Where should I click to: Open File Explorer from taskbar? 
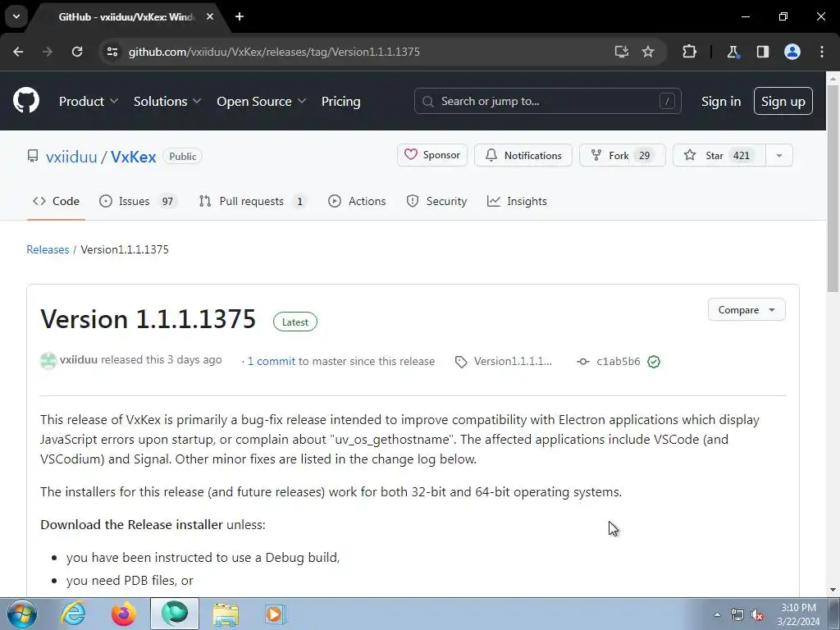click(226, 614)
